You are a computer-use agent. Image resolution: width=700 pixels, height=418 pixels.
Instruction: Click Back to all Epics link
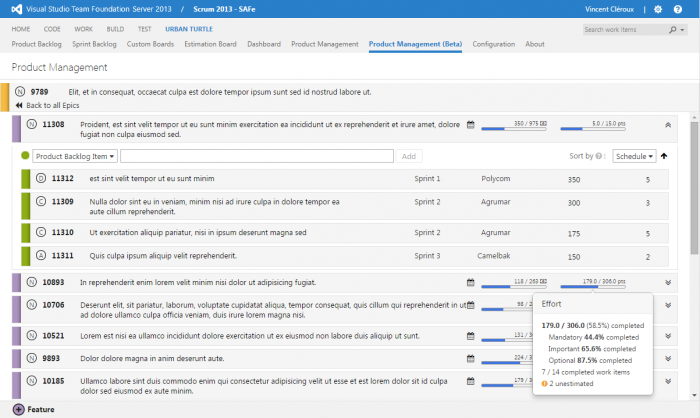click(53, 105)
